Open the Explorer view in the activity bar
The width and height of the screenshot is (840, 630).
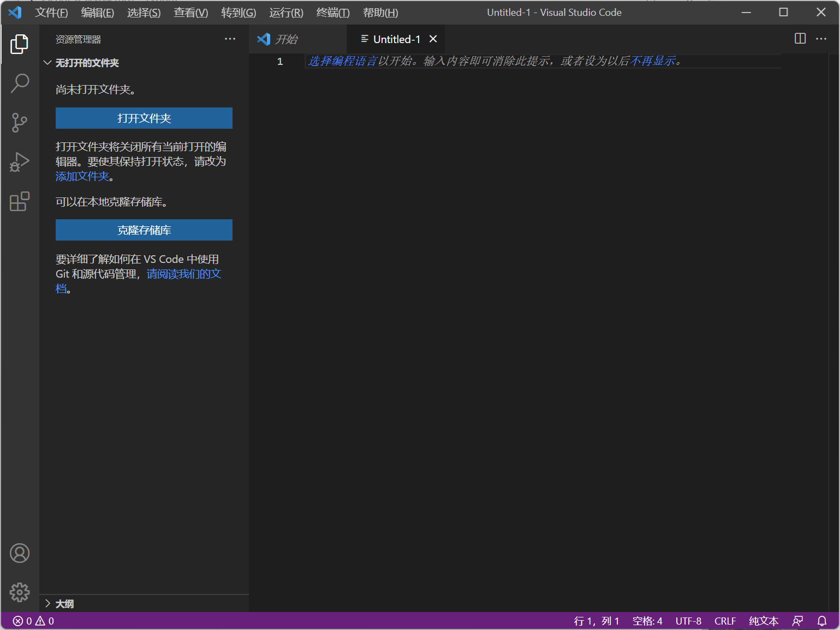20,44
